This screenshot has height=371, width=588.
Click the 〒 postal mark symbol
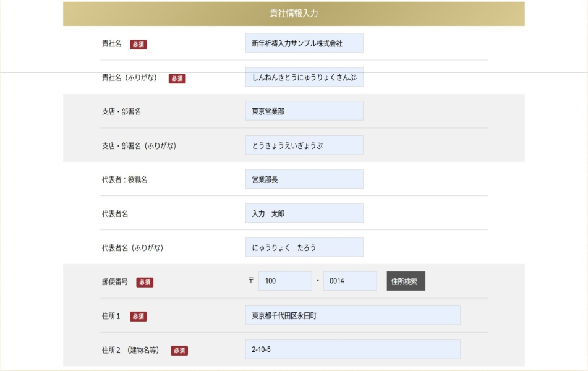click(x=250, y=281)
